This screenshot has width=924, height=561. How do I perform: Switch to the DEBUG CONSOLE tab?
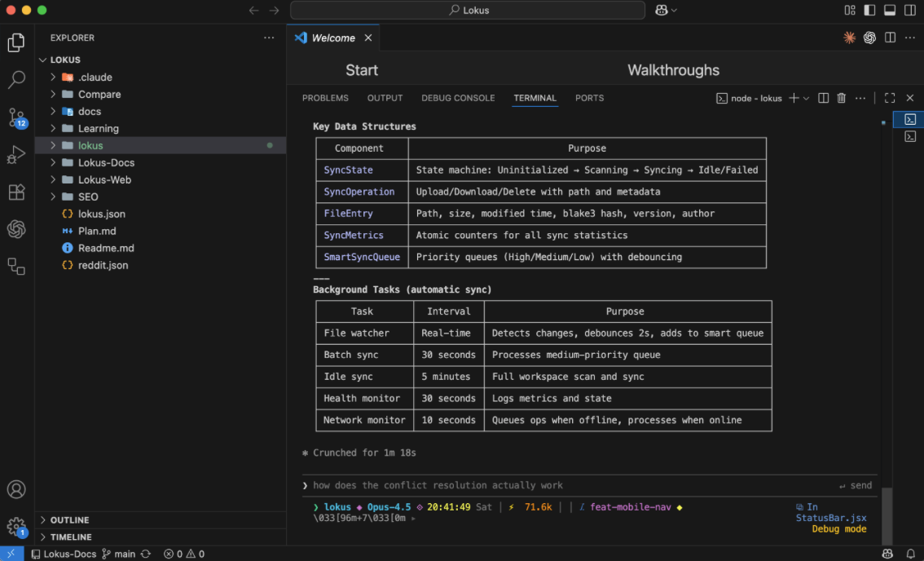tap(458, 98)
